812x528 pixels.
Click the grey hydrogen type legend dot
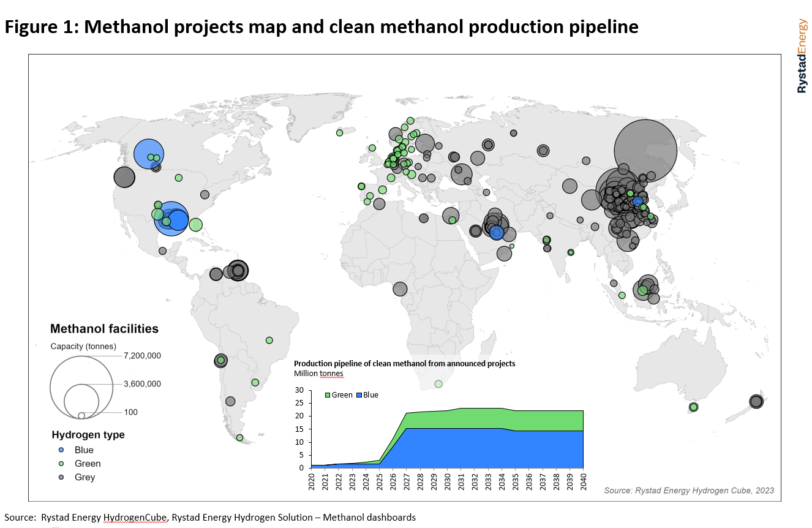(x=60, y=477)
